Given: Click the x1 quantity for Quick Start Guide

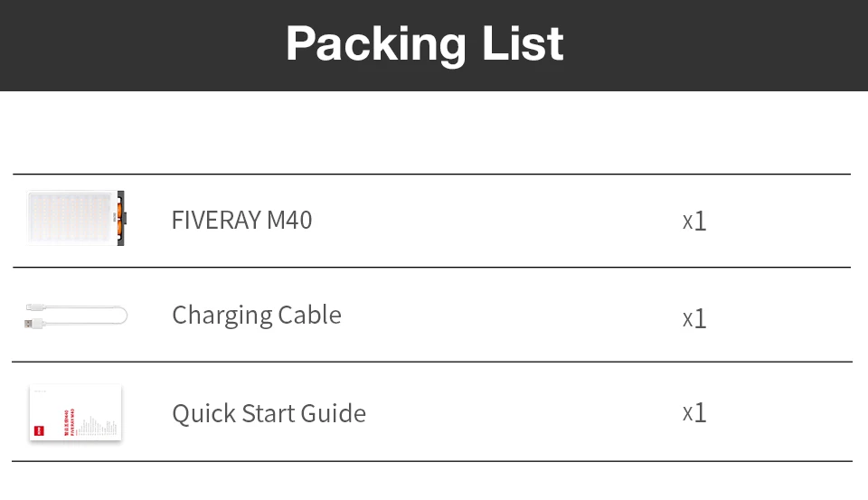Looking at the screenshot, I should pyautogui.click(x=694, y=412).
